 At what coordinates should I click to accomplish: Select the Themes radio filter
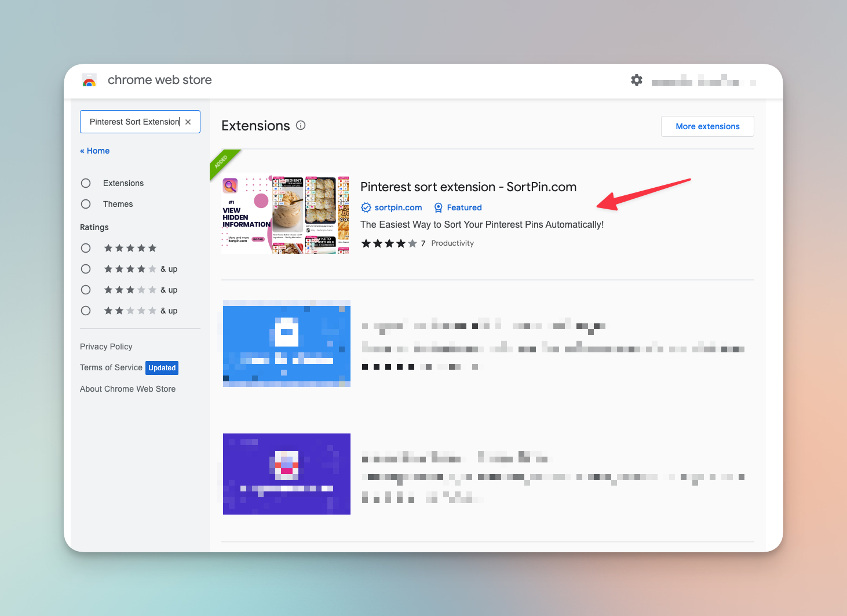86,204
